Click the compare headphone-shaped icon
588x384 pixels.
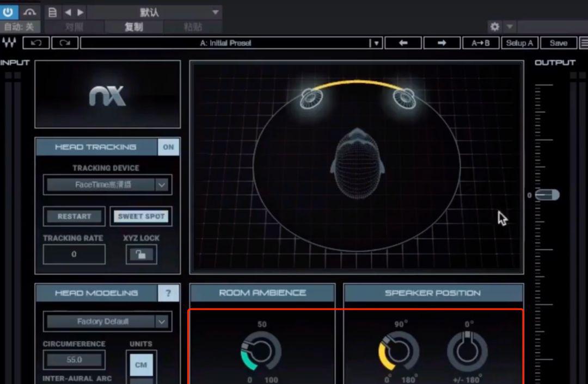pos(29,13)
